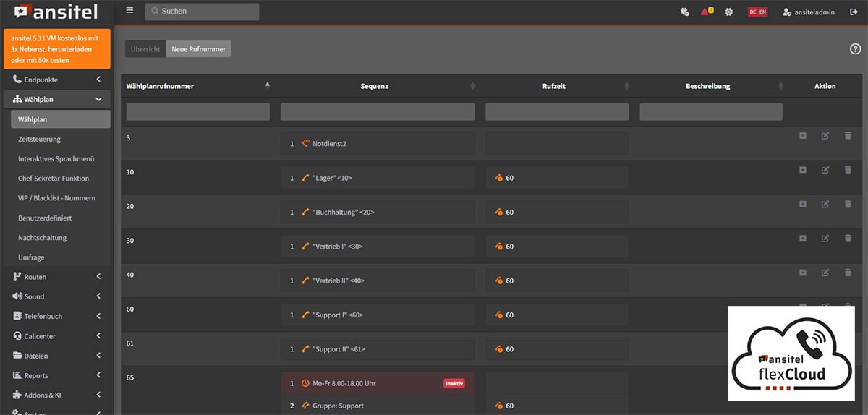Switch language to EN
The image size is (868, 415).
pos(762,12)
